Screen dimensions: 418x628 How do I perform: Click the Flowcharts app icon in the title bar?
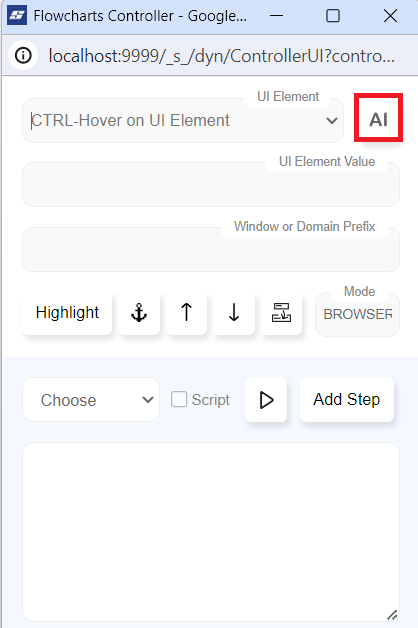[17, 16]
